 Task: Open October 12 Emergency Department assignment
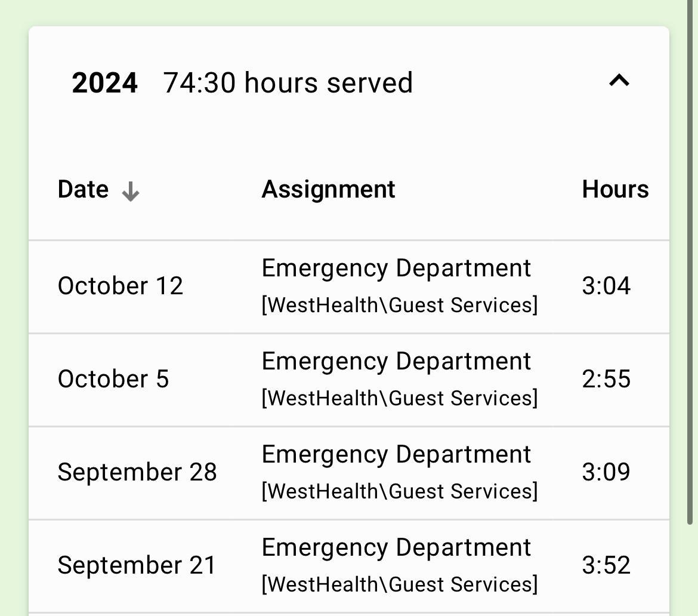coord(396,269)
